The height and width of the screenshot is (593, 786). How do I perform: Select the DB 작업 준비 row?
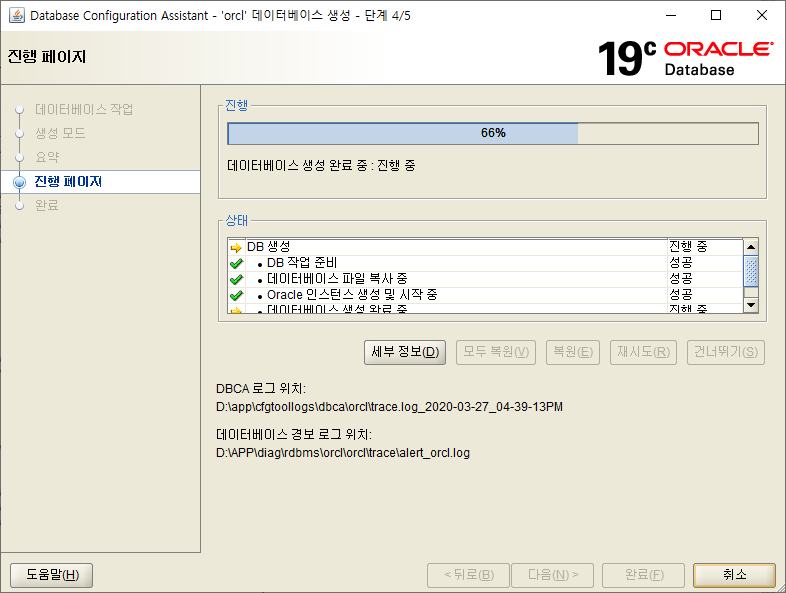[x=485, y=263]
